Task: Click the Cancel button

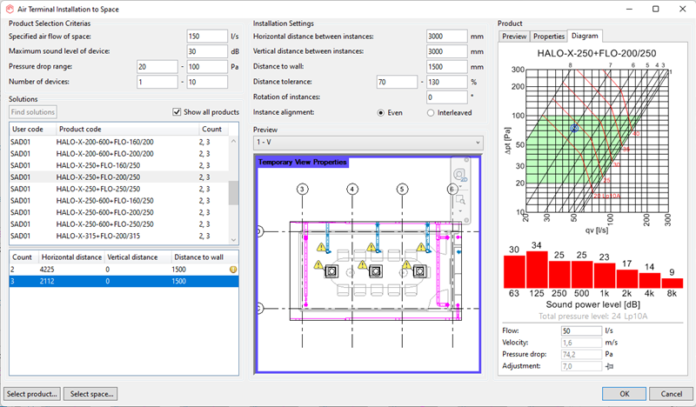Action: (x=671, y=394)
